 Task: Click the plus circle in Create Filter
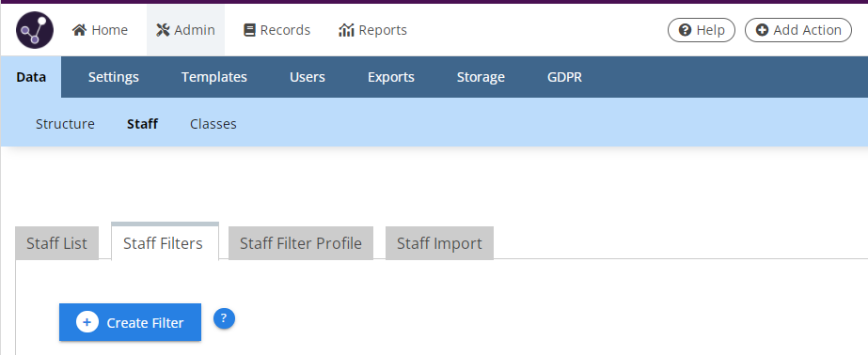pos(87,322)
